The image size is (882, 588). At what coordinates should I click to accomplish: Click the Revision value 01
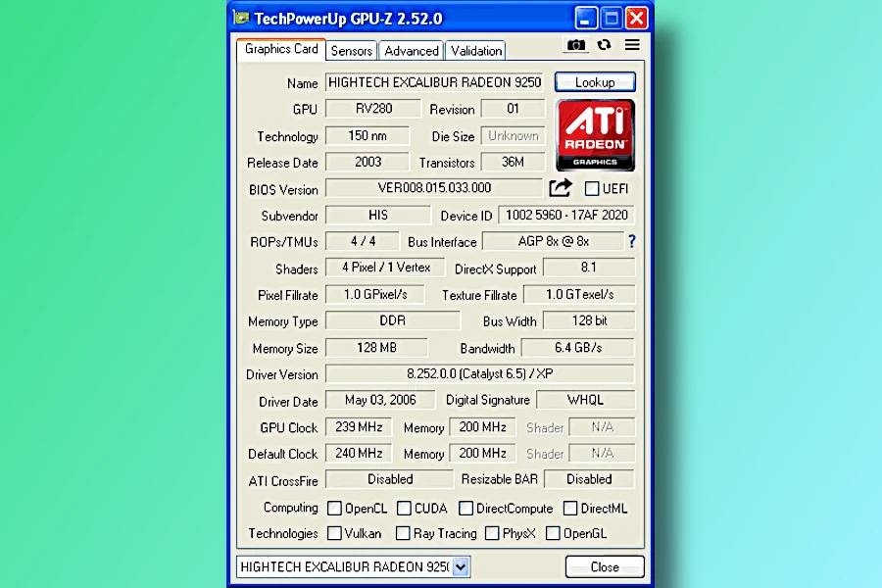point(513,109)
